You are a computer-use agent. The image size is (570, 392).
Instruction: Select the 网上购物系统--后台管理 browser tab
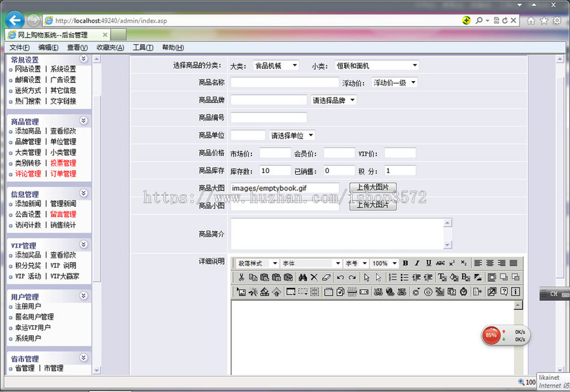tap(54, 35)
